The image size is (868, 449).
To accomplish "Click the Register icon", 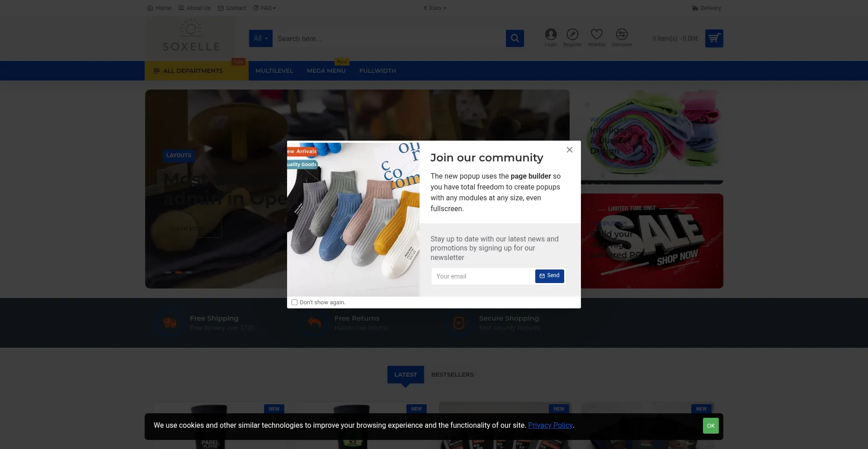I will [x=572, y=38].
